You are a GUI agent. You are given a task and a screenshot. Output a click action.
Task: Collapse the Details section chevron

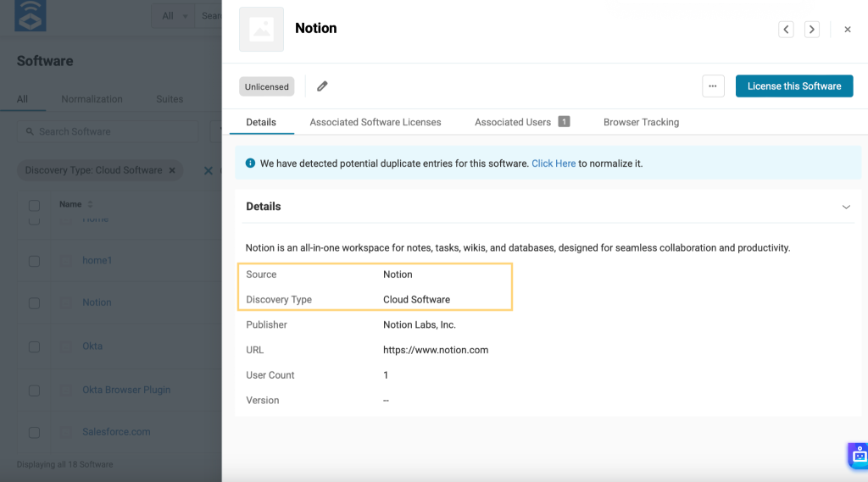(846, 207)
